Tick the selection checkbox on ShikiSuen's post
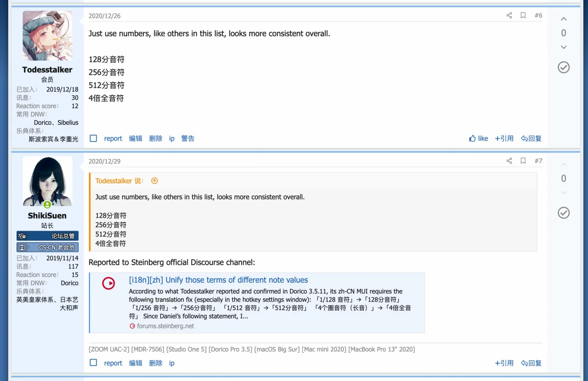 click(93, 363)
